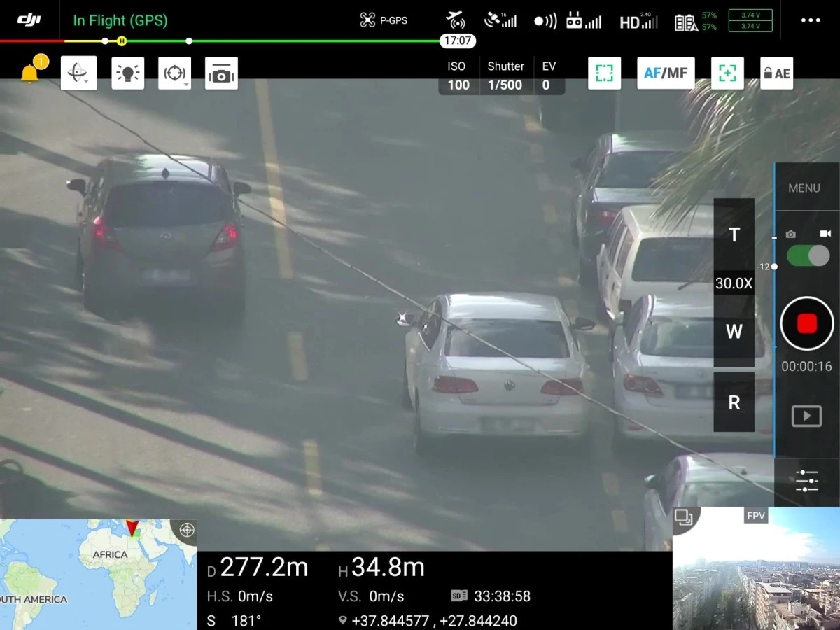Tap the map recenter compass icon

pos(187,530)
